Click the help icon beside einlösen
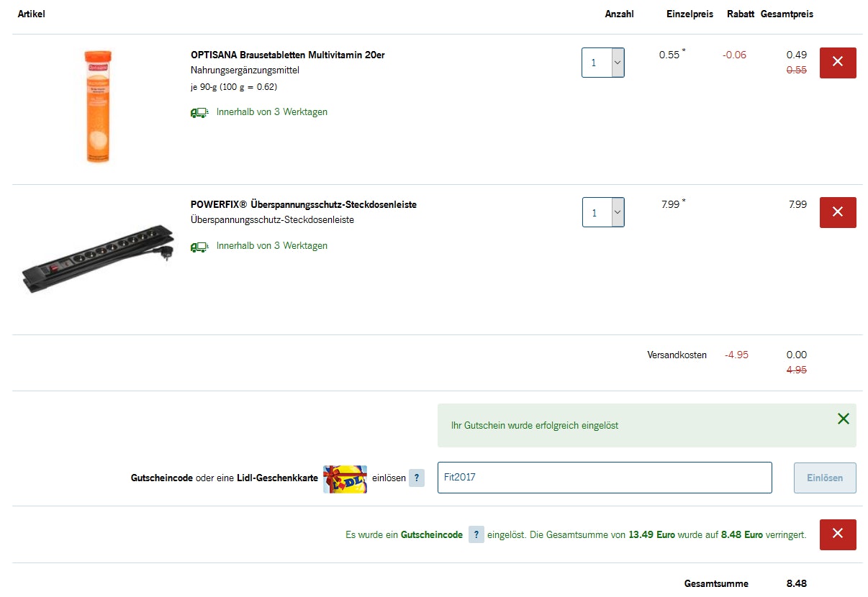This screenshot has width=868, height=597. pos(417,478)
